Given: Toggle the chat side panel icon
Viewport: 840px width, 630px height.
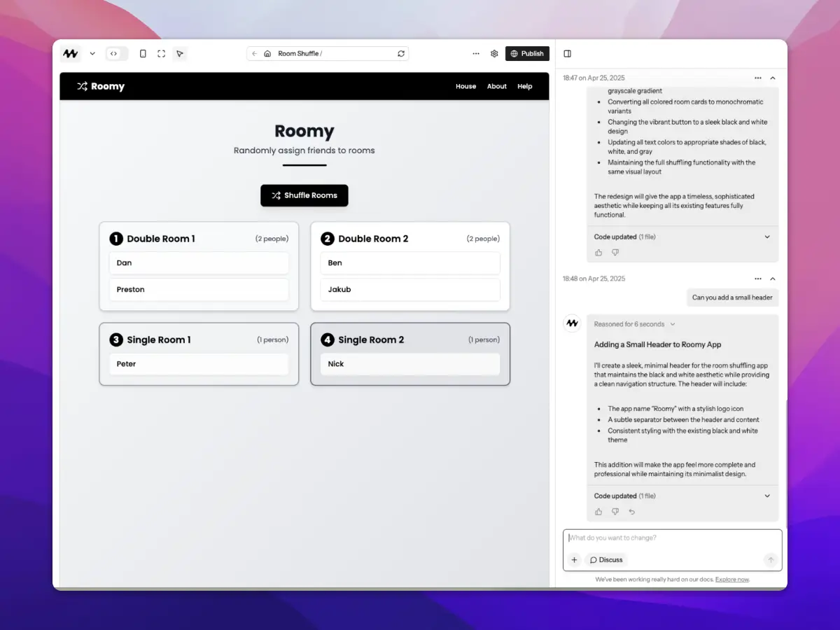Looking at the screenshot, I should point(568,54).
